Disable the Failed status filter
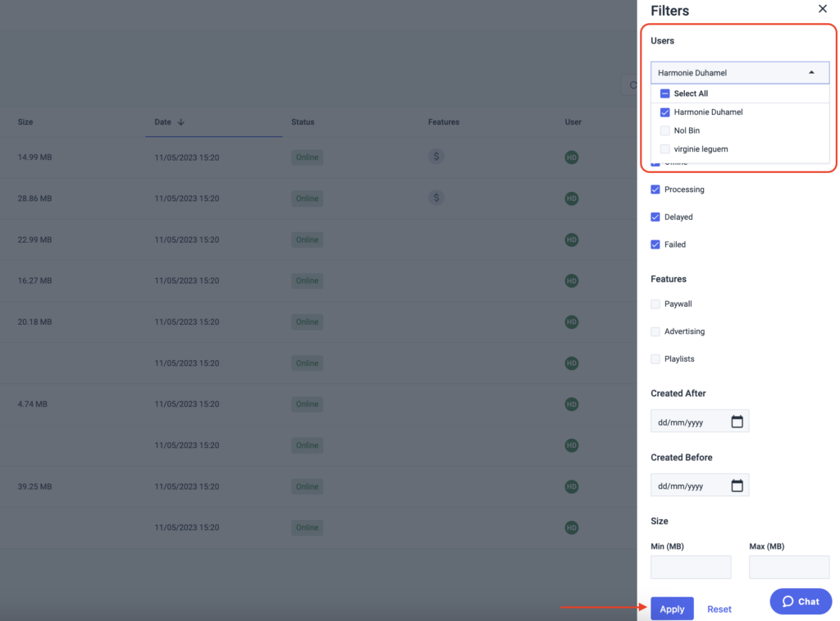Image resolution: width=840 pixels, height=621 pixels. (655, 244)
